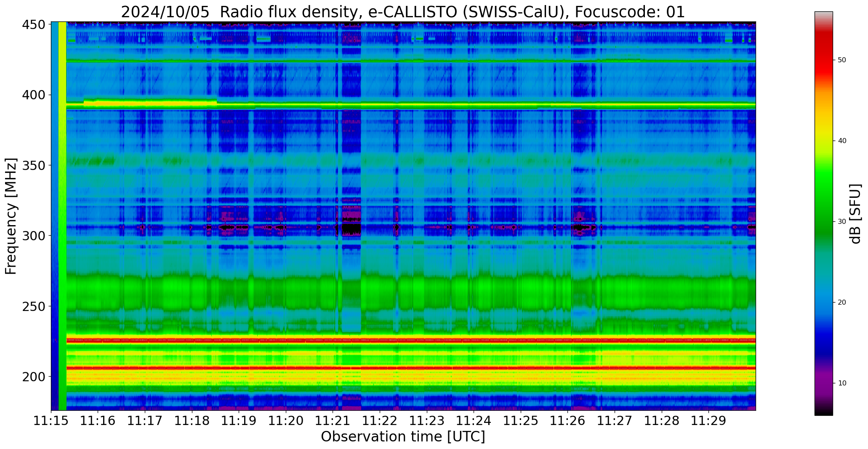Click the 350 frequency tick label
This screenshot has height=449, width=868.
[34, 165]
